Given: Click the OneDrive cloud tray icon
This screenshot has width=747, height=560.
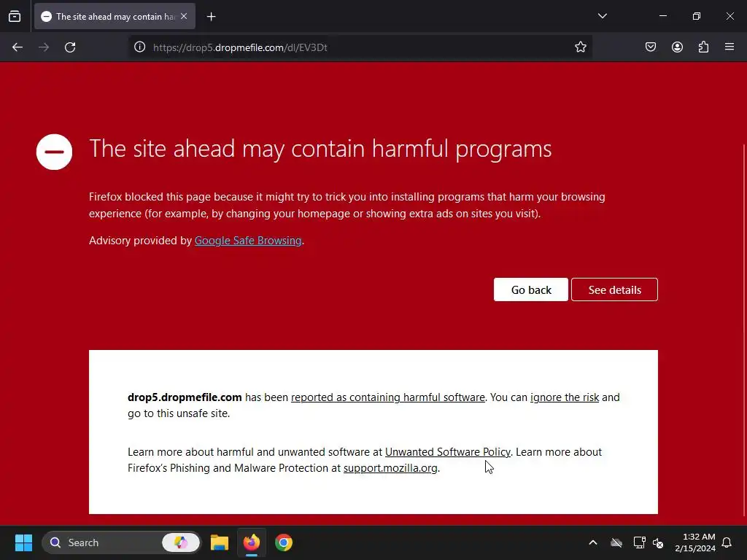Looking at the screenshot, I should click(616, 542).
